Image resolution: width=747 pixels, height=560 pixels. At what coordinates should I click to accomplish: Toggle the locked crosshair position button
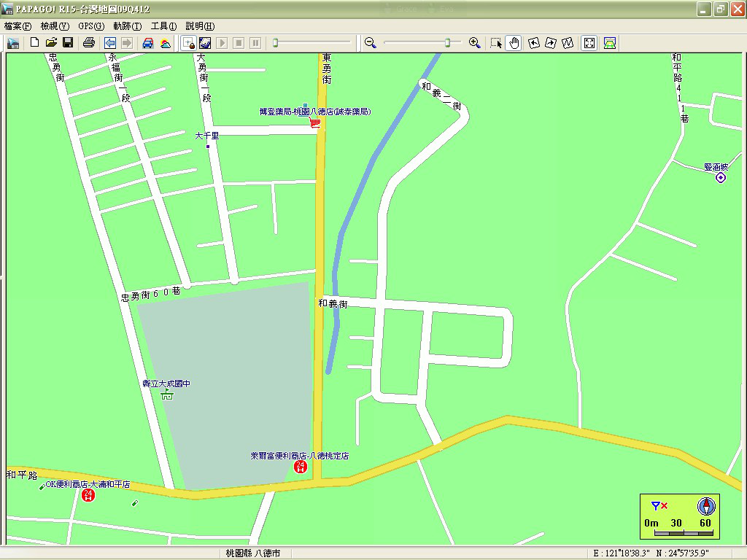tap(188, 43)
